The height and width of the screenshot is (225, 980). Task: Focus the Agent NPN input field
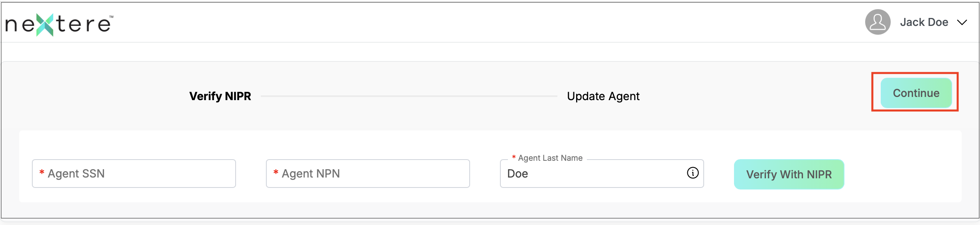point(368,174)
